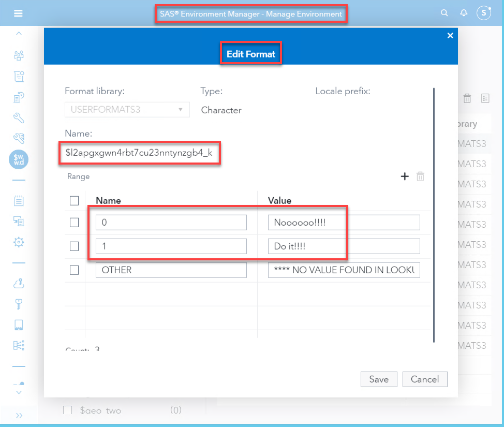The height and width of the screenshot is (427, 504).
Task: Open the sidebar icon below Users and groups
Action: click(19, 76)
